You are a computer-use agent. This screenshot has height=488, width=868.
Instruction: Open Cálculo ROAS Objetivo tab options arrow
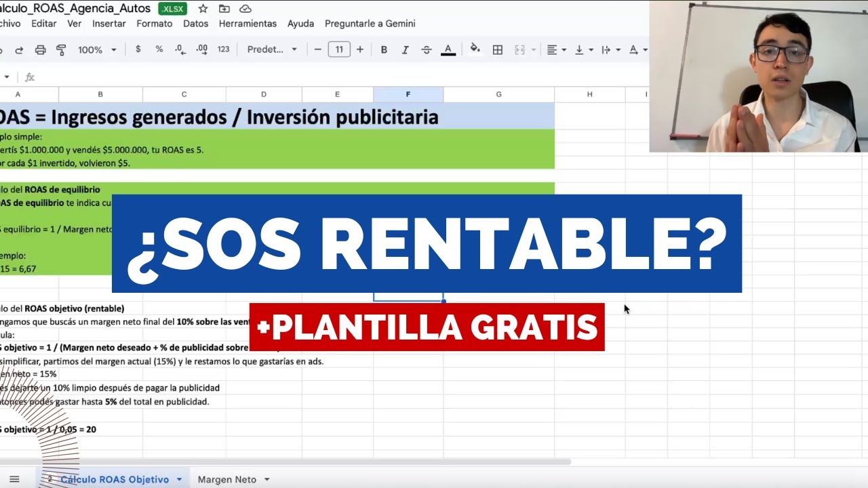pos(179,479)
